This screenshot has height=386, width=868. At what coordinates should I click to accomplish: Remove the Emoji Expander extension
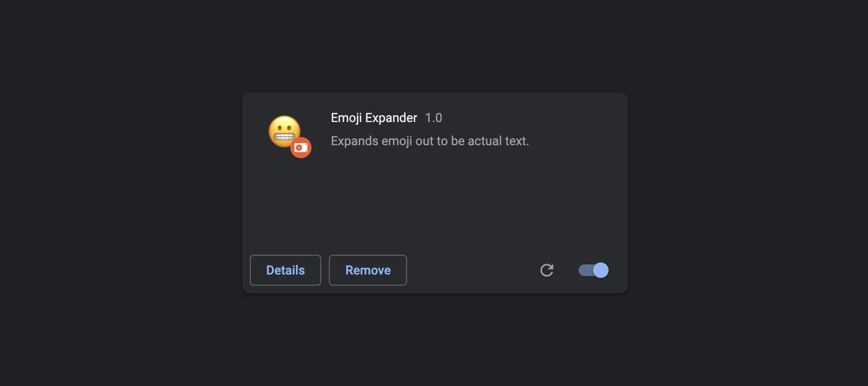(368, 270)
